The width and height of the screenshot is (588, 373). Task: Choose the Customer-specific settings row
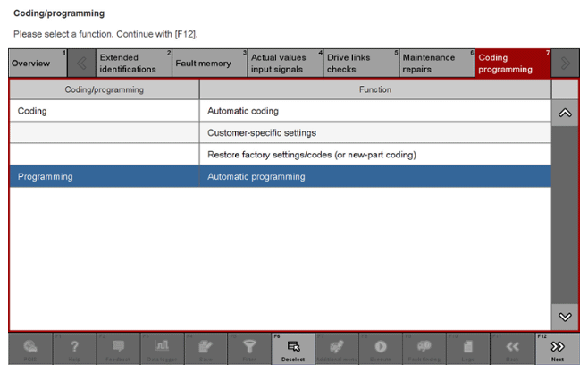(374, 133)
